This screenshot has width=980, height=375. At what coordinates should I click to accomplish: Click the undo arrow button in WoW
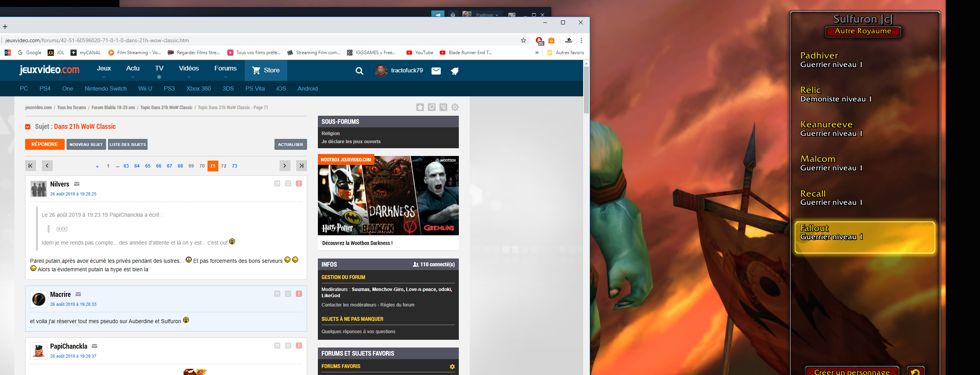point(915,371)
